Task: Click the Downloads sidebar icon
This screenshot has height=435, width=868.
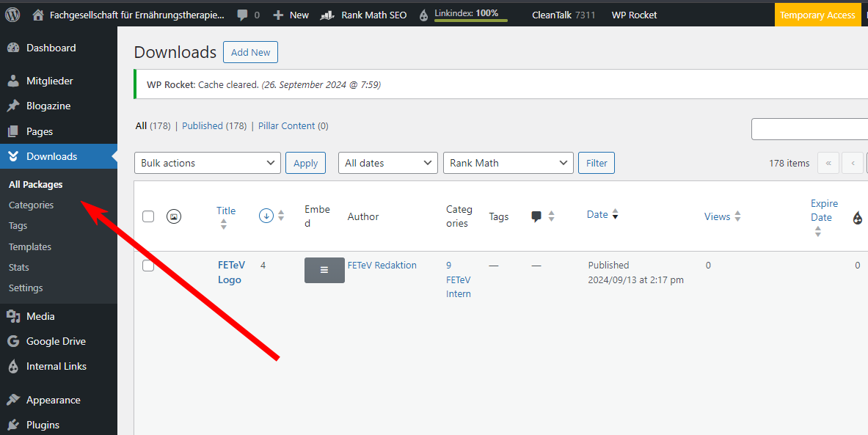Action: pos(13,157)
